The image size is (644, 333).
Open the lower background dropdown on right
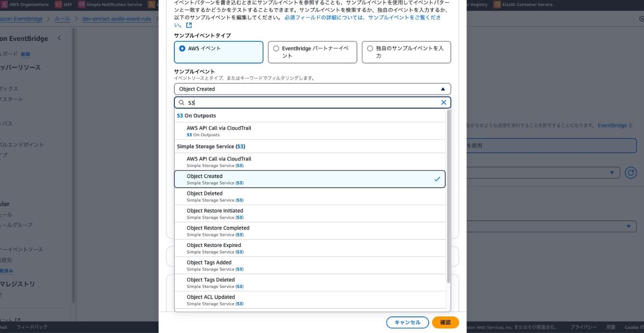(x=551, y=226)
